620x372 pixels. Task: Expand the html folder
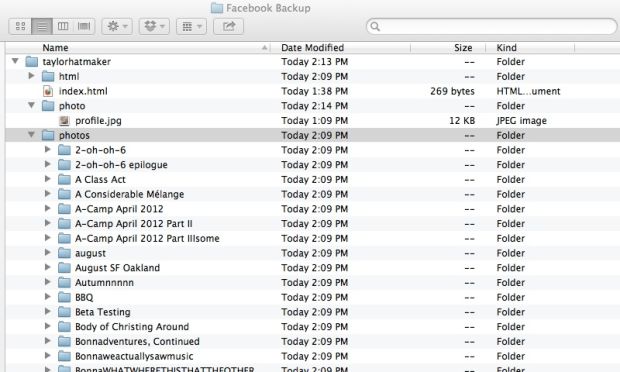[x=32, y=76]
